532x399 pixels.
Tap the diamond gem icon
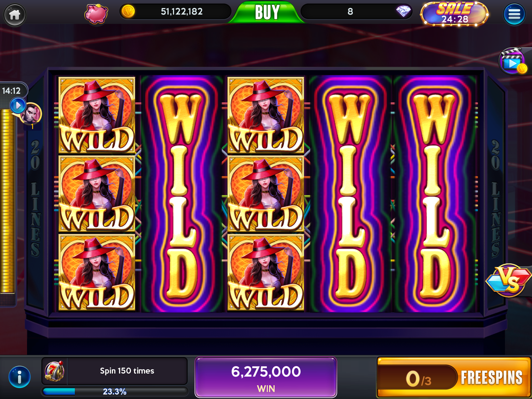[x=403, y=11]
